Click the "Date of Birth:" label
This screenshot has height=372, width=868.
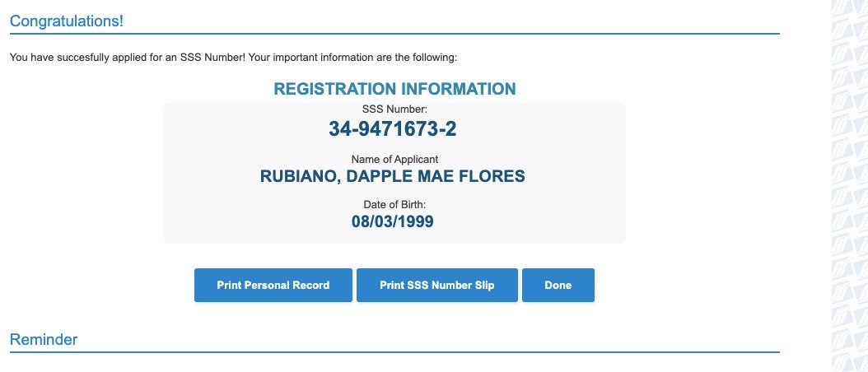(x=394, y=204)
